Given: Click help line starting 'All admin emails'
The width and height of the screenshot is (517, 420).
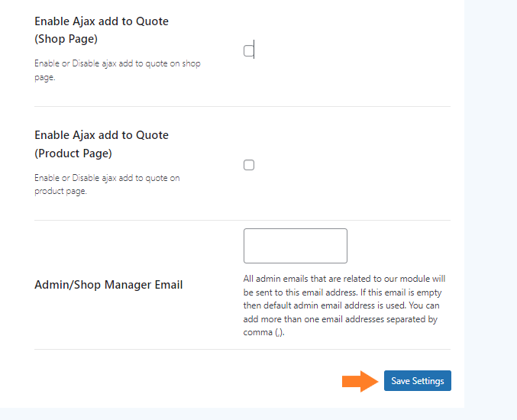Looking at the screenshot, I should pyautogui.click(x=344, y=279).
